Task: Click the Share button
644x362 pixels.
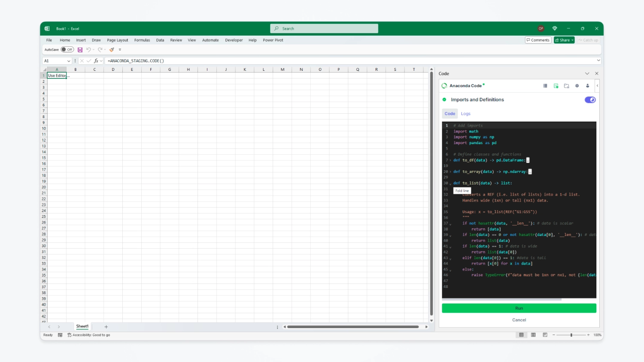Action: pyautogui.click(x=564, y=40)
